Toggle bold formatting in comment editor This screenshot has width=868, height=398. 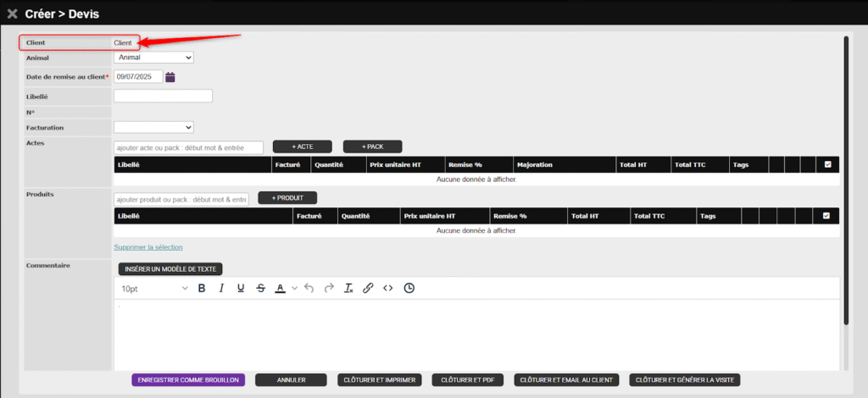tap(202, 288)
